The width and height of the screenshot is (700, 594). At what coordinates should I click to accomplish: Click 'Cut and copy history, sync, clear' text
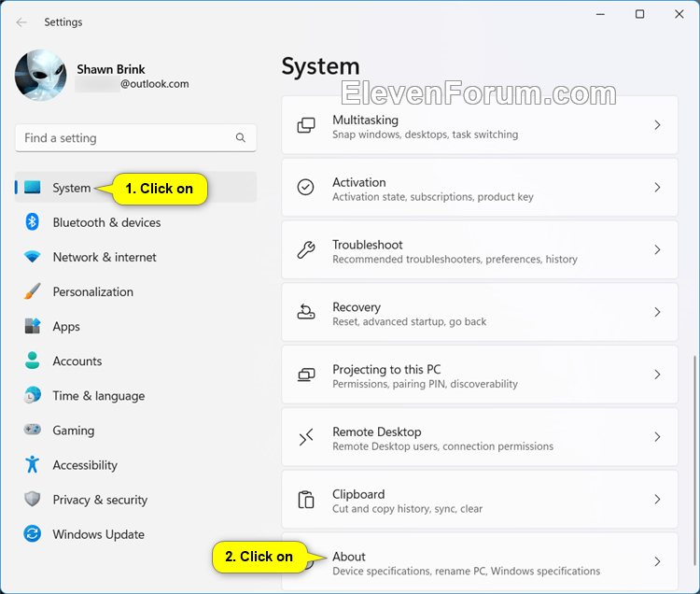click(408, 509)
